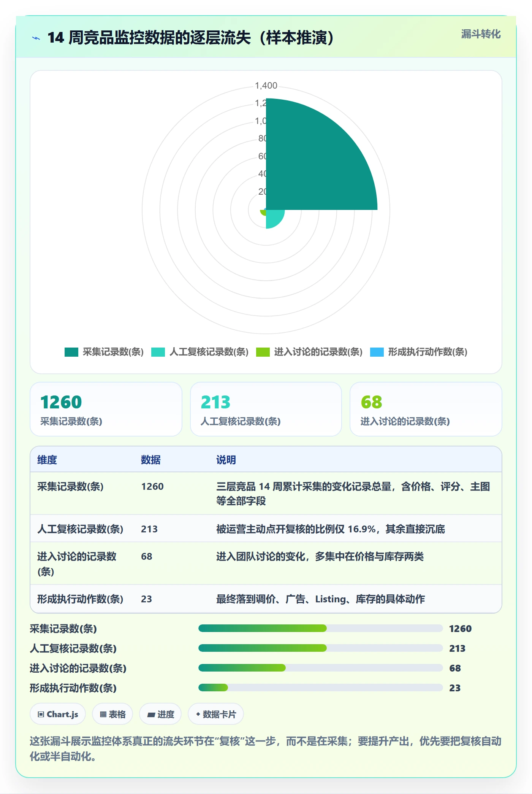Click the 形成执行动作数(条) table row label
Image resolution: width=532 pixels, height=794 pixels.
pyautogui.click(x=80, y=599)
